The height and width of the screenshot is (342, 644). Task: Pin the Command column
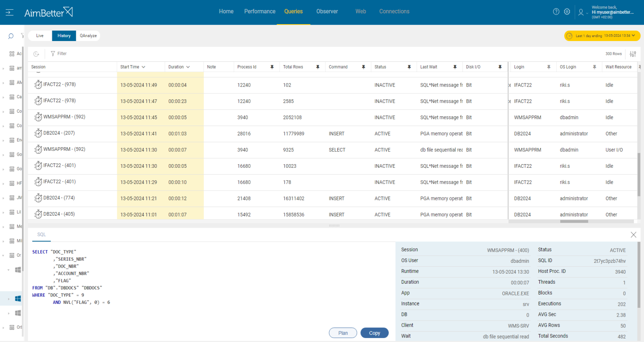[x=363, y=67]
